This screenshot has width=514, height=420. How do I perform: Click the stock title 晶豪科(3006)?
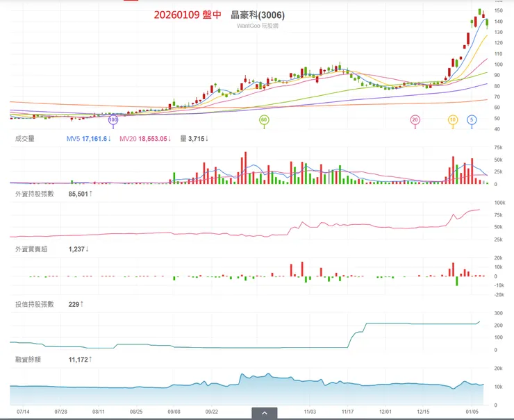[258, 15]
